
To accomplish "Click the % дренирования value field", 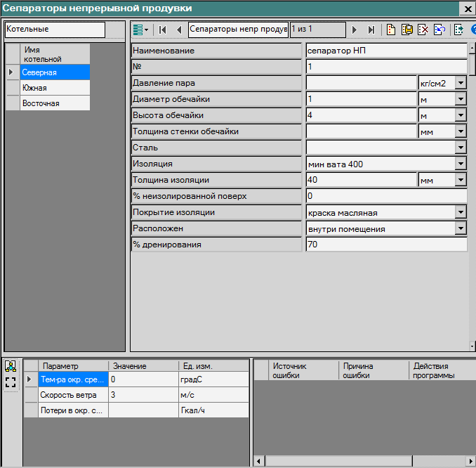I will 386,245.
